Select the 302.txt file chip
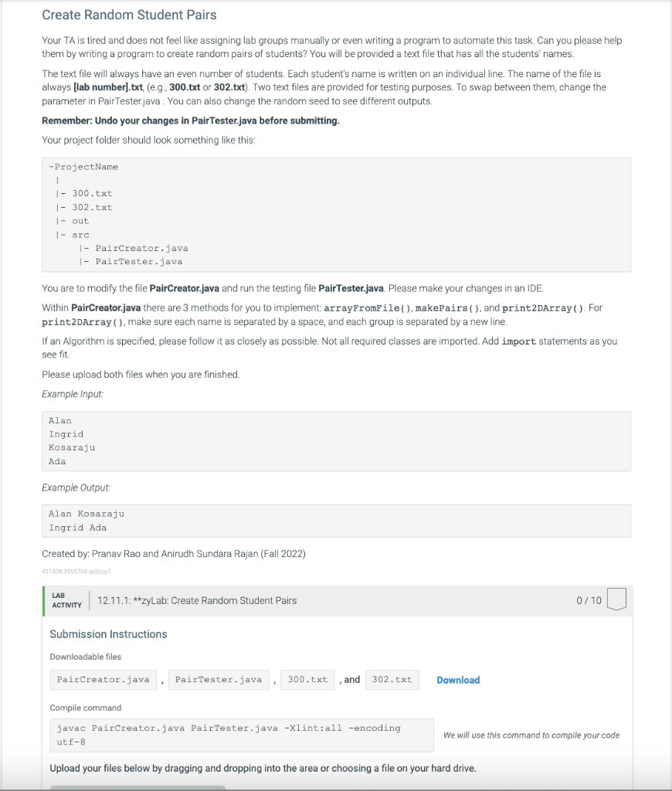Screen dimensions: 672x791 (x=392, y=680)
